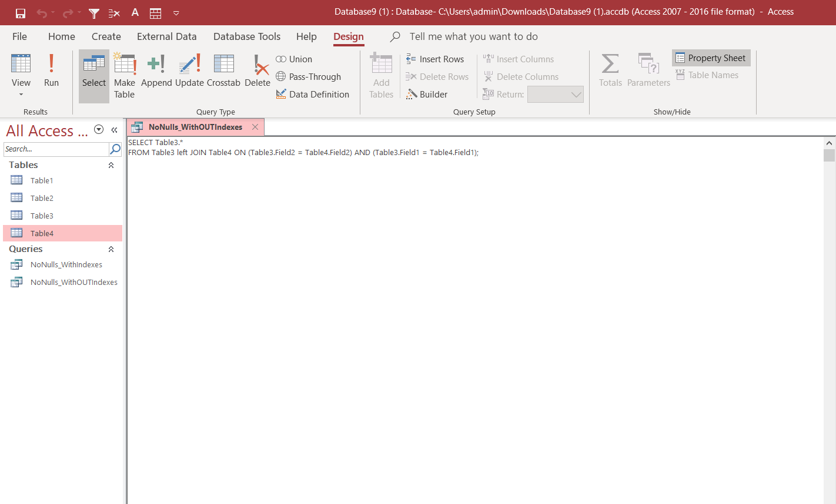Toggle the Totals sigma button

click(x=610, y=70)
